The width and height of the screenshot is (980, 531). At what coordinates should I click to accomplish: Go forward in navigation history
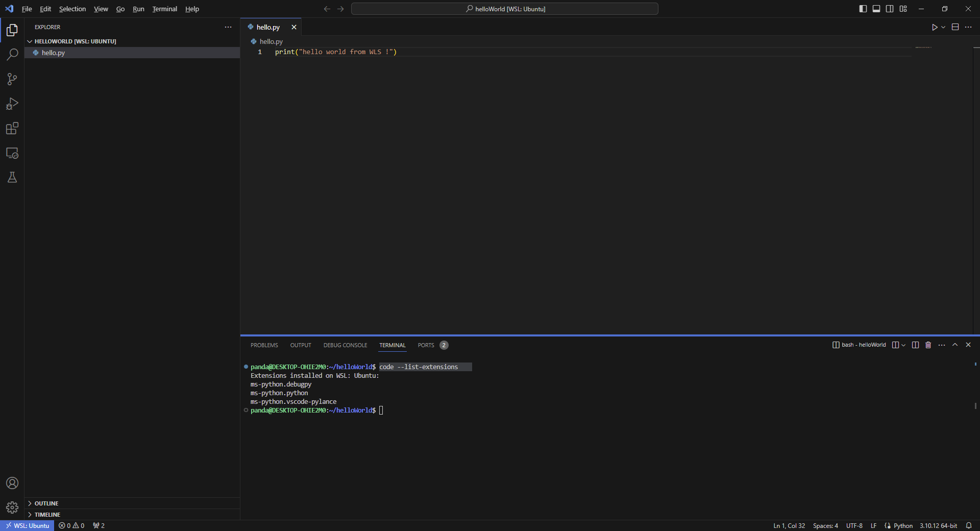(340, 9)
